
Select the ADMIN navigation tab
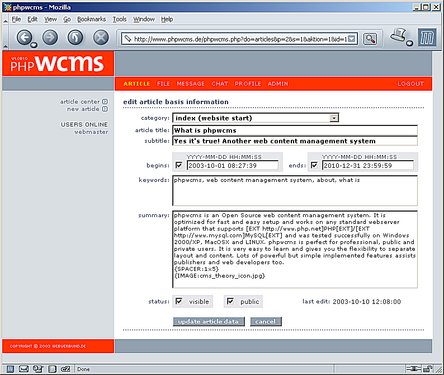[278, 84]
